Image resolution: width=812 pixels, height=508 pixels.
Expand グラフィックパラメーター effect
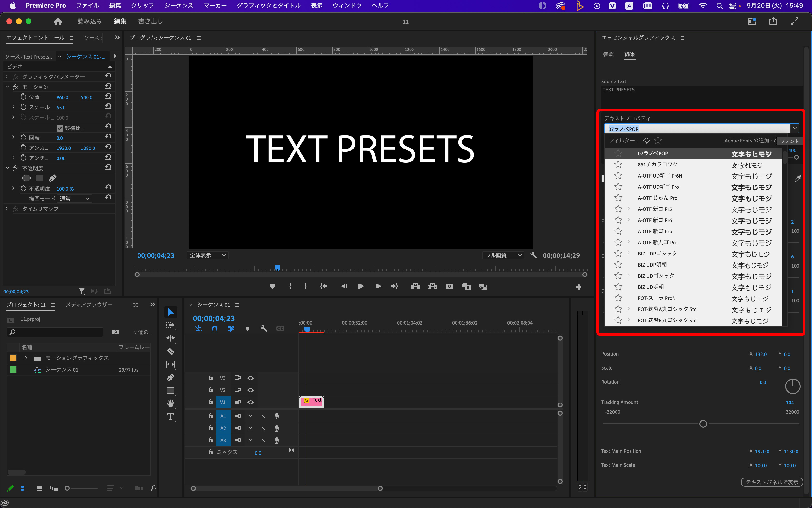7,77
